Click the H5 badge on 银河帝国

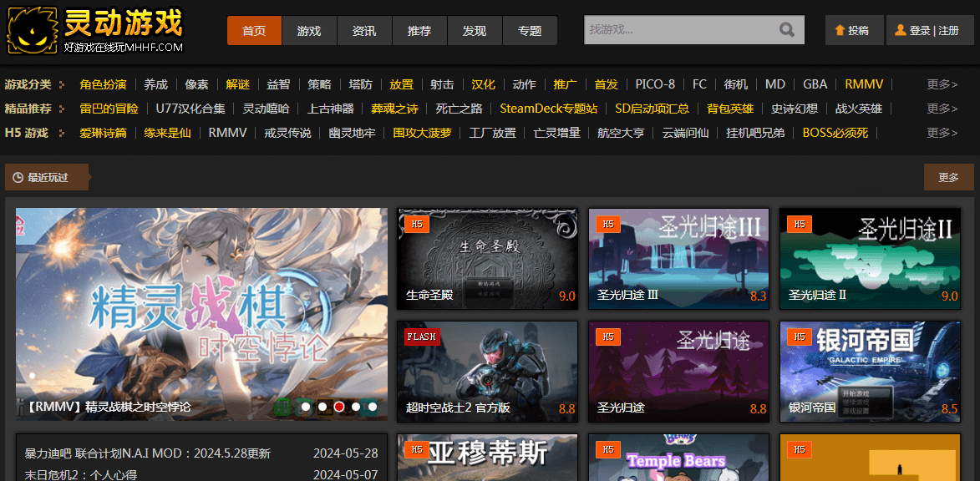pyautogui.click(x=799, y=337)
